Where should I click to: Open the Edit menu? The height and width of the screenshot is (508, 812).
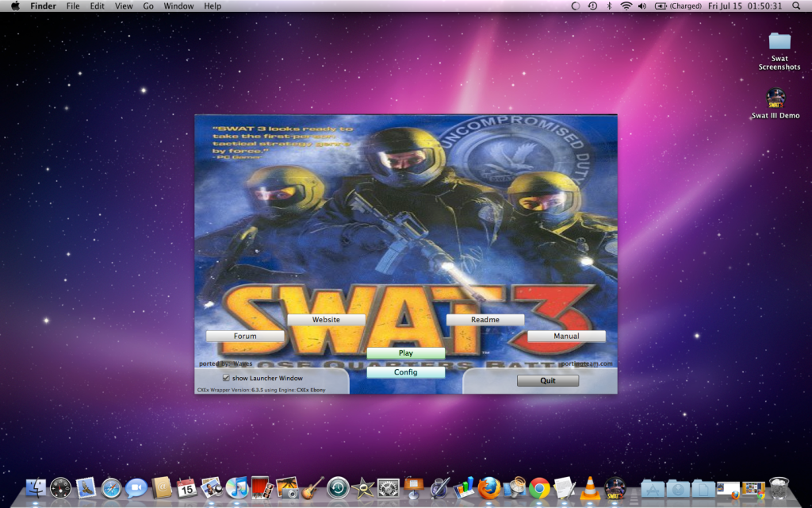[x=98, y=6]
